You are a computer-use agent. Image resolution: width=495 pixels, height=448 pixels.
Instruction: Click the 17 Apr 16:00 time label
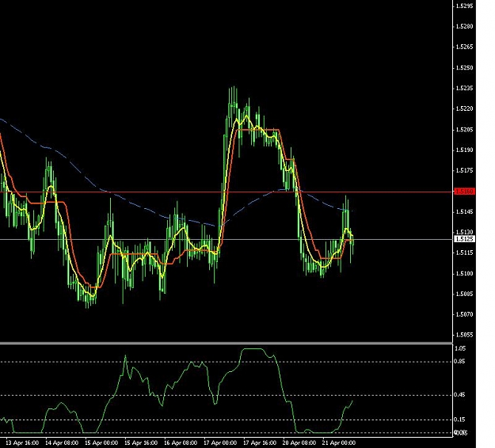[x=260, y=443]
